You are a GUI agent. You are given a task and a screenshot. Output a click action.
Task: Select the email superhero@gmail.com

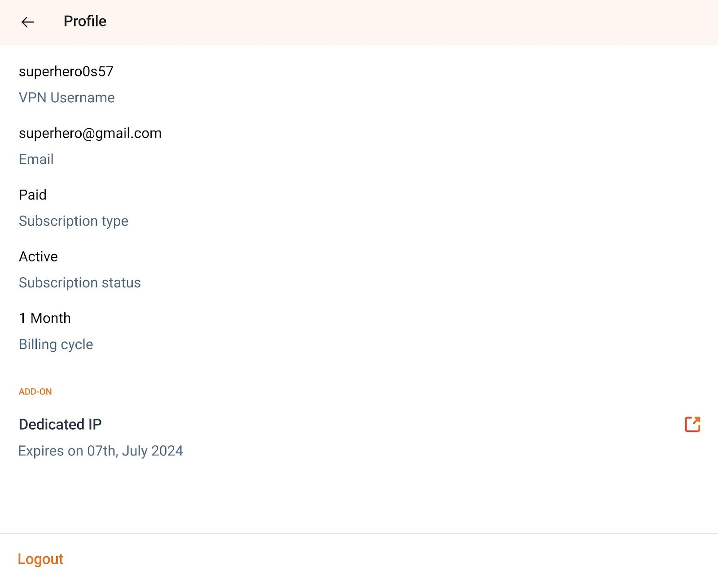90,133
